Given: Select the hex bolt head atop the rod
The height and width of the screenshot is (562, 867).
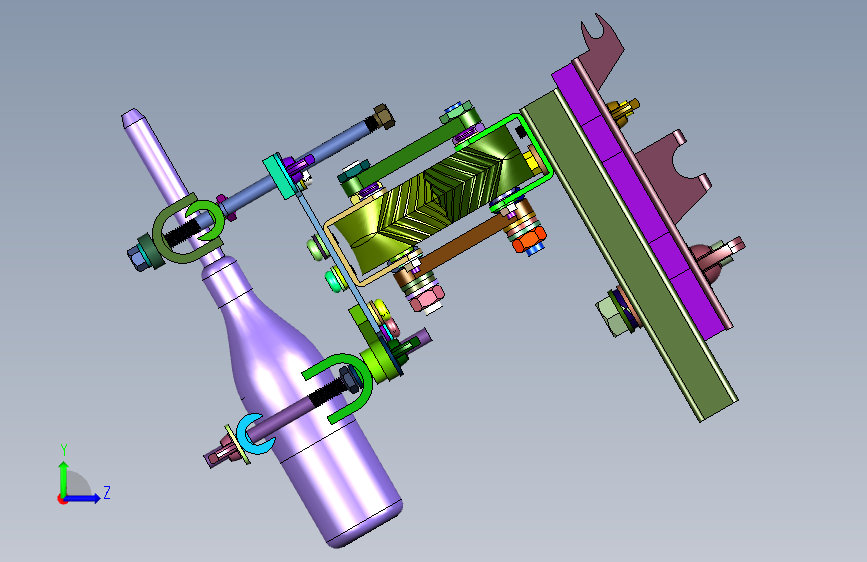Looking at the screenshot, I should (384, 117).
